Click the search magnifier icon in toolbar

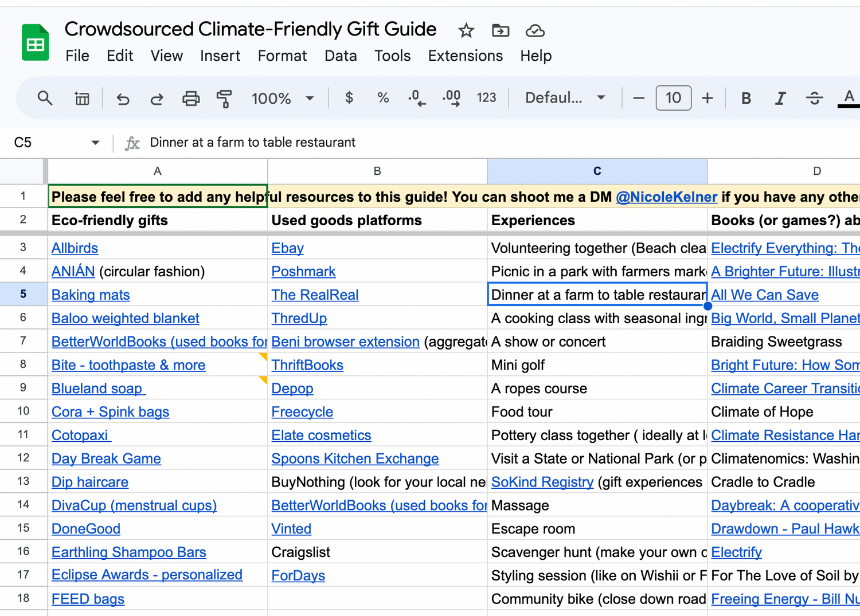(45, 98)
